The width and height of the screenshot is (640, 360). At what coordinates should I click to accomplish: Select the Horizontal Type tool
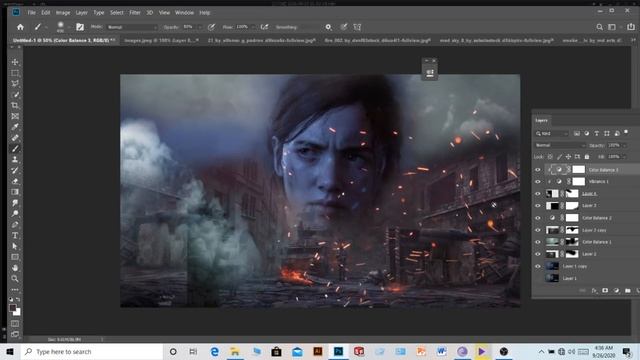tap(15, 236)
